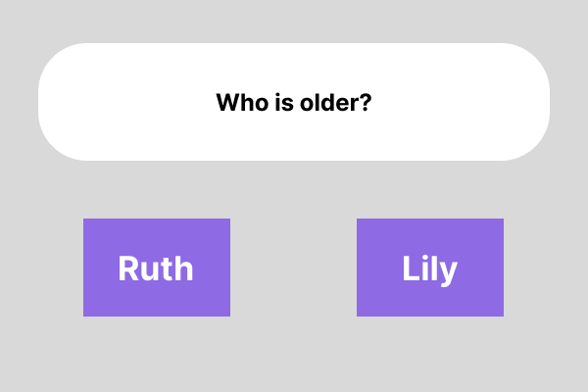
Task: Click the word 'Who' in the question
Action: click(243, 102)
